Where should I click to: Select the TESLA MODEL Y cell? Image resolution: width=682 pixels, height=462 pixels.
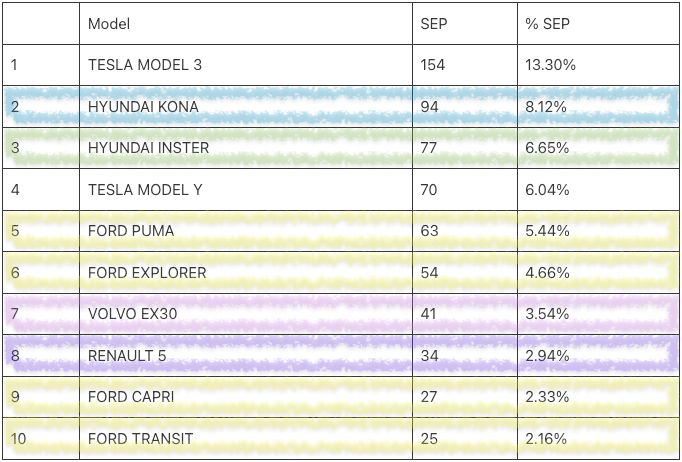click(x=145, y=190)
